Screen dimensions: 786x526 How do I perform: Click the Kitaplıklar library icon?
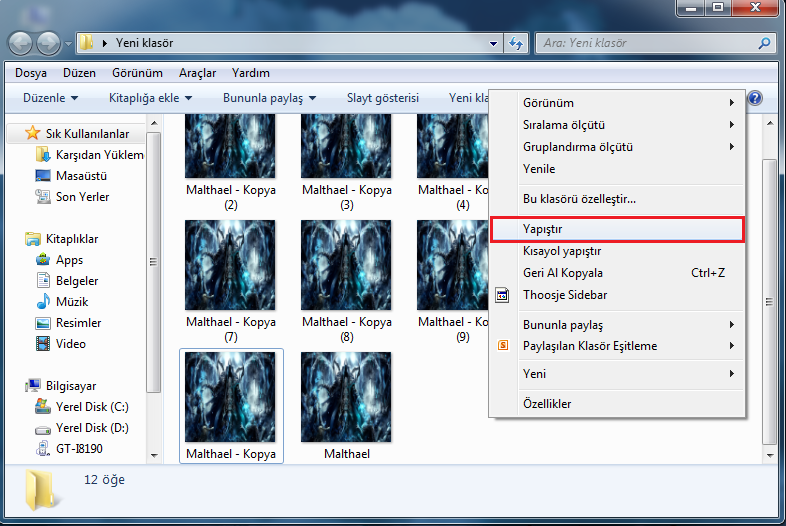coord(33,239)
